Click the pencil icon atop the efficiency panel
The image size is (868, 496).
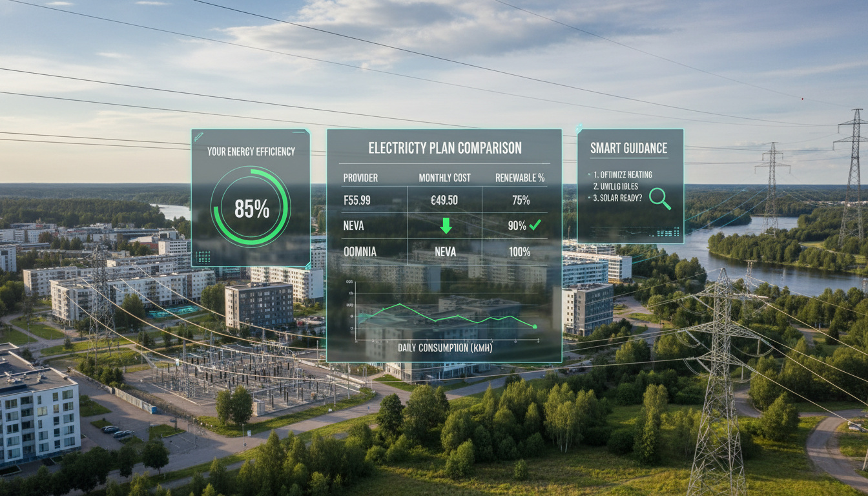(x=198, y=136)
